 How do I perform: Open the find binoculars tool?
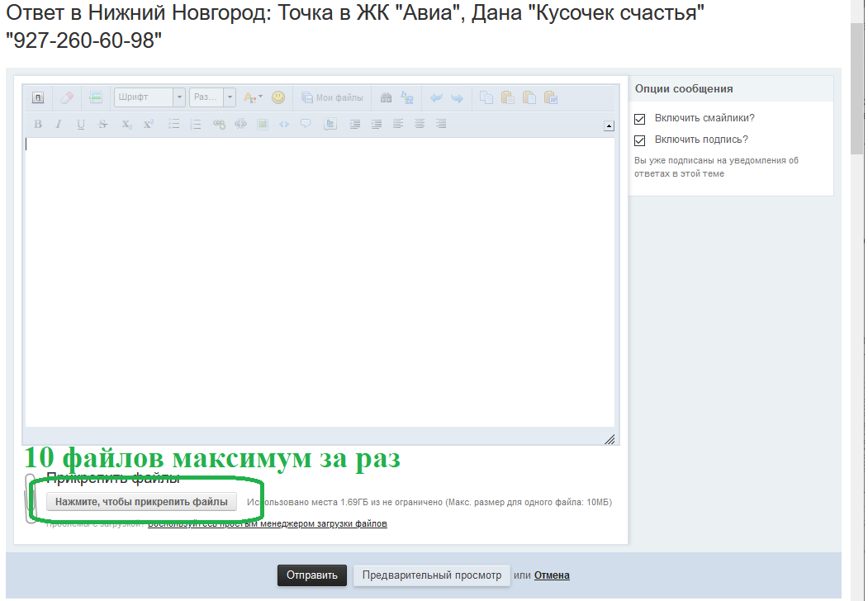tap(386, 97)
